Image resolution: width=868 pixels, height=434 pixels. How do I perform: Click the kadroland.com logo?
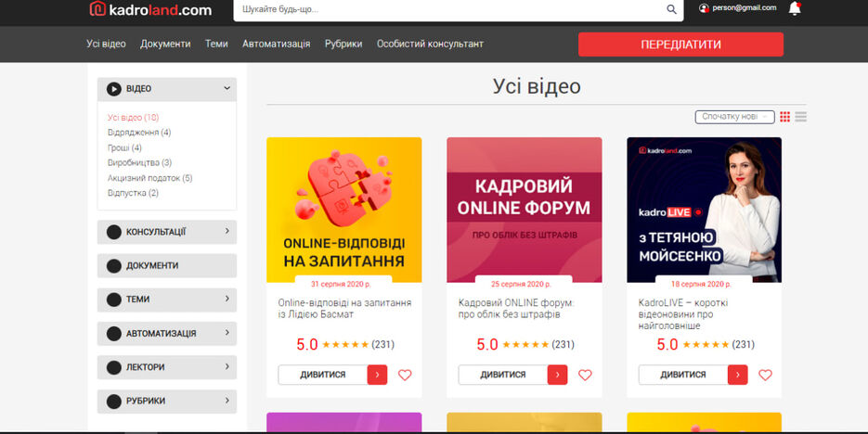click(149, 10)
